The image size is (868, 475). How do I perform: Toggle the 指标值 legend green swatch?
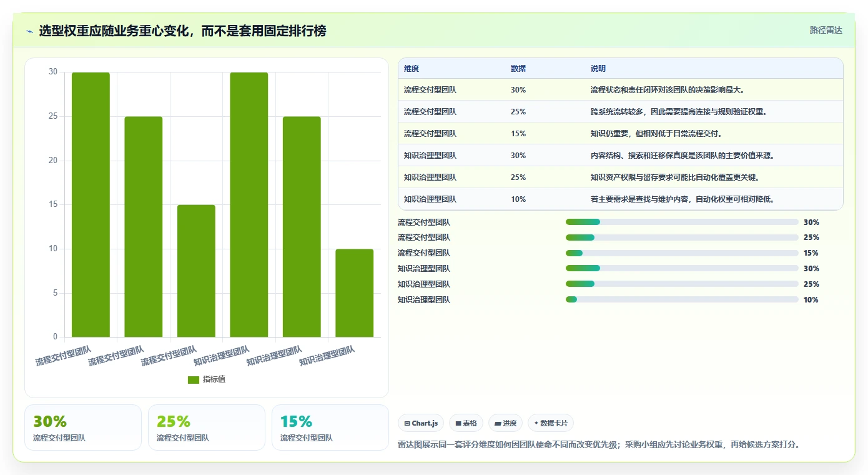(x=194, y=379)
